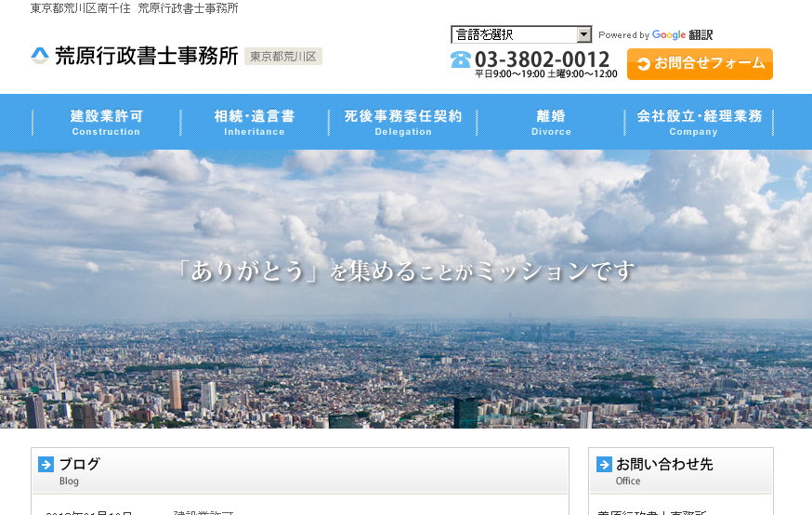The image size is (812, 515).
Task: Click the 翻訳 link next to Google
Action: pos(701,35)
